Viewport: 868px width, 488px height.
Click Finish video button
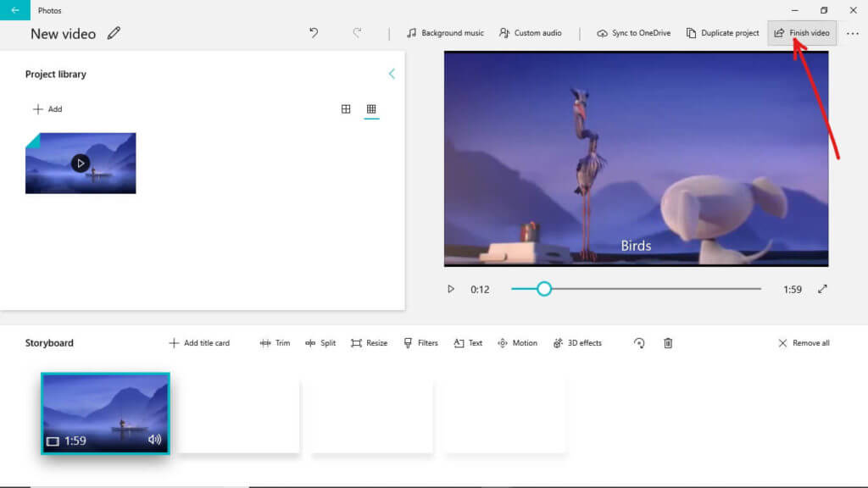[x=802, y=33]
